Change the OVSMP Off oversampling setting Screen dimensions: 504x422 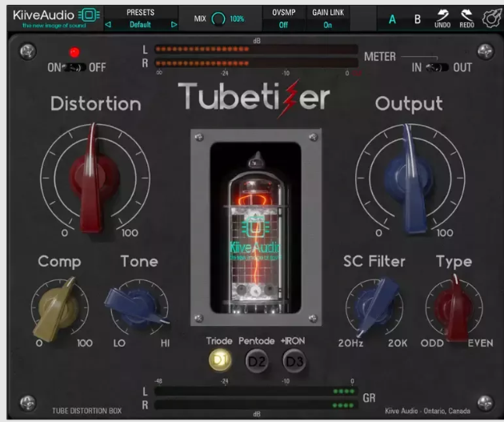[283, 25]
